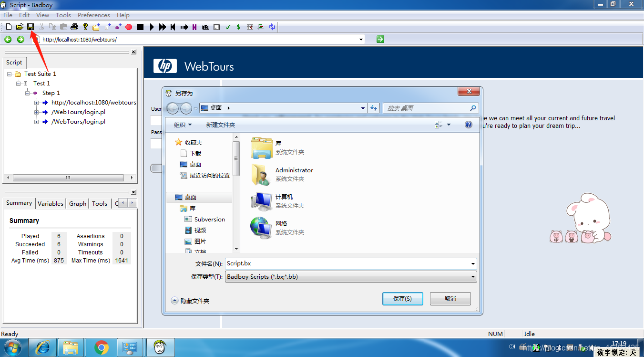Switch to the Variables tab
Viewport: 644px width, 357px height.
(x=51, y=203)
